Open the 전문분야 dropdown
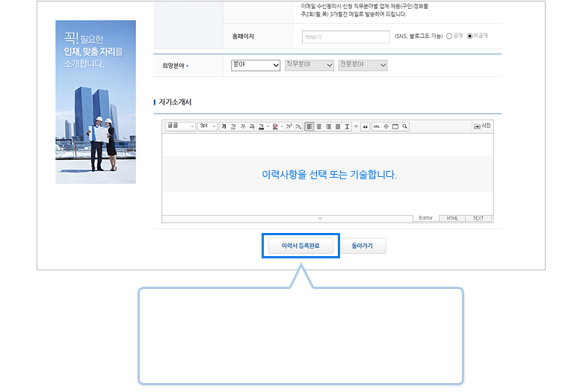The height and width of the screenshot is (392, 583). (363, 66)
